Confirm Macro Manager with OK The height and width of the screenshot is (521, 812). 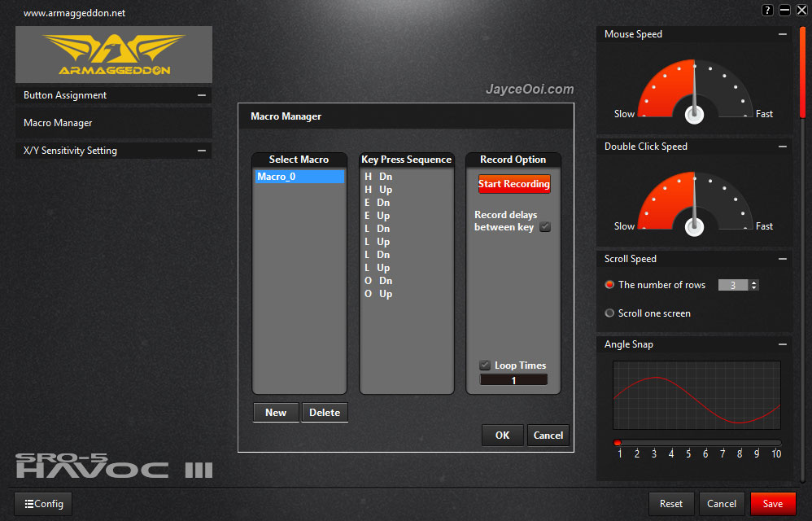pos(502,435)
